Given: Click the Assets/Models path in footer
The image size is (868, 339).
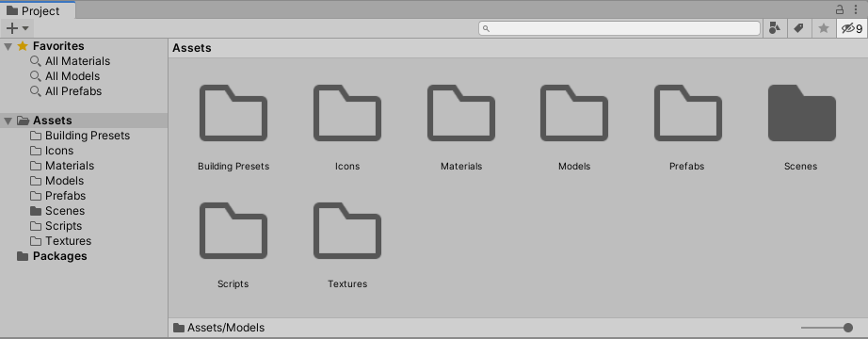Looking at the screenshot, I should pos(226,328).
